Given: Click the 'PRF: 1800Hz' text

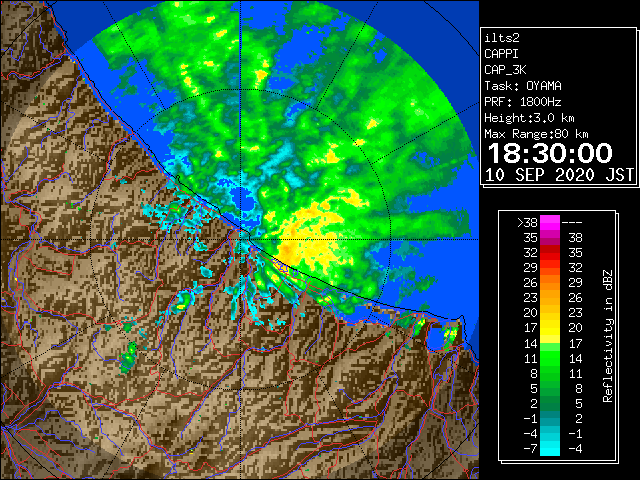Looking at the screenshot, I should point(523,102).
